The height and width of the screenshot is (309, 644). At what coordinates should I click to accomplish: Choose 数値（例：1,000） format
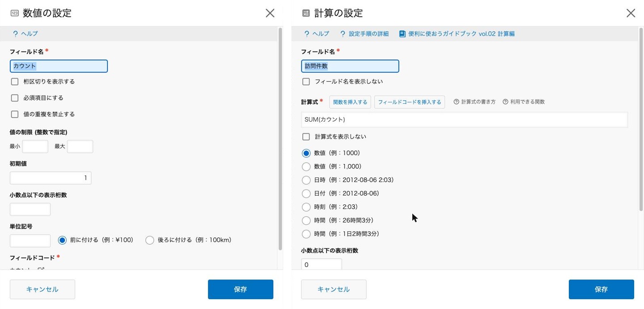click(x=306, y=166)
